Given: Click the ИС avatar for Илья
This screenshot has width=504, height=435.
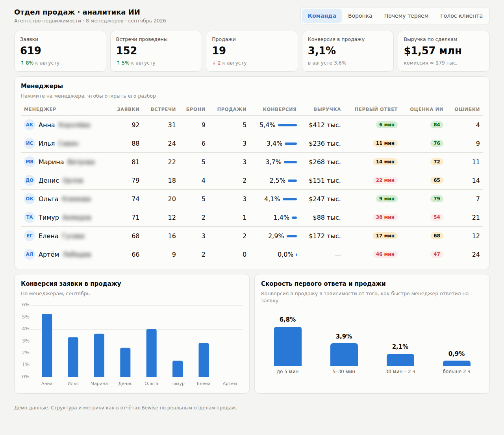Looking at the screenshot, I should [x=30, y=143].
